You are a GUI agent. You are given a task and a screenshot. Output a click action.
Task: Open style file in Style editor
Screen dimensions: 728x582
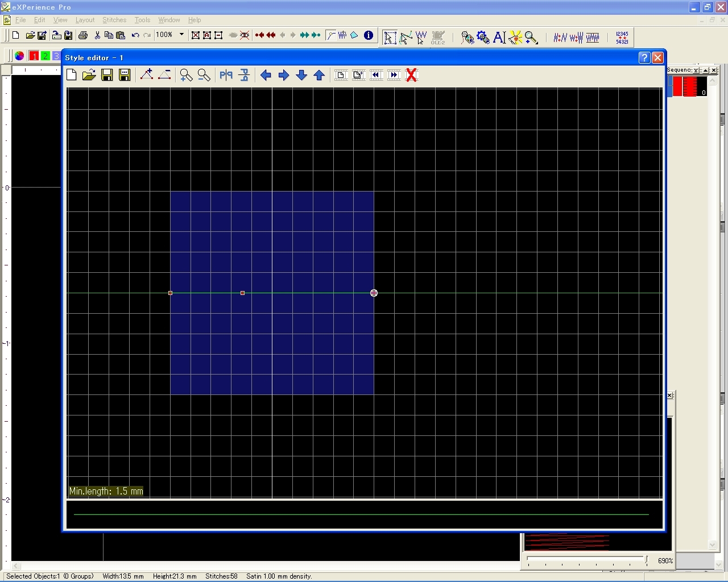(x=89, y=75)
